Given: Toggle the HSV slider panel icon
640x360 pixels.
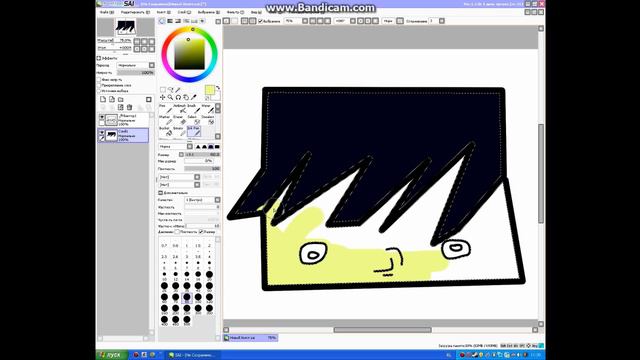Looking at the screenshot, I should tap(178, 21).
